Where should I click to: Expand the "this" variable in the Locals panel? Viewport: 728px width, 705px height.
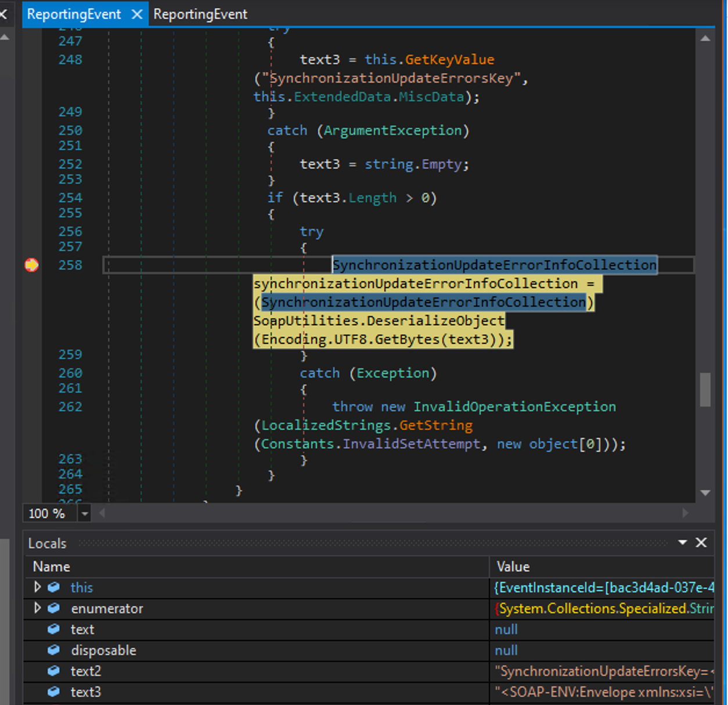pos(37,587)
